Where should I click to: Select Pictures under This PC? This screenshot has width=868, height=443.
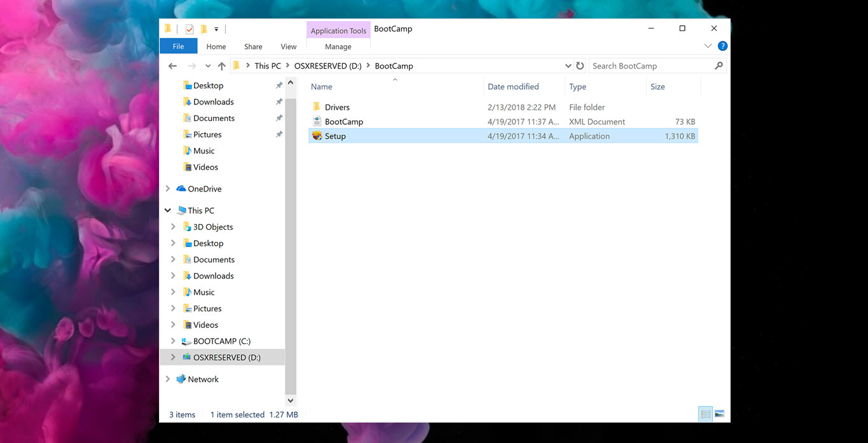pyautogui.click(x=207, y=309)
